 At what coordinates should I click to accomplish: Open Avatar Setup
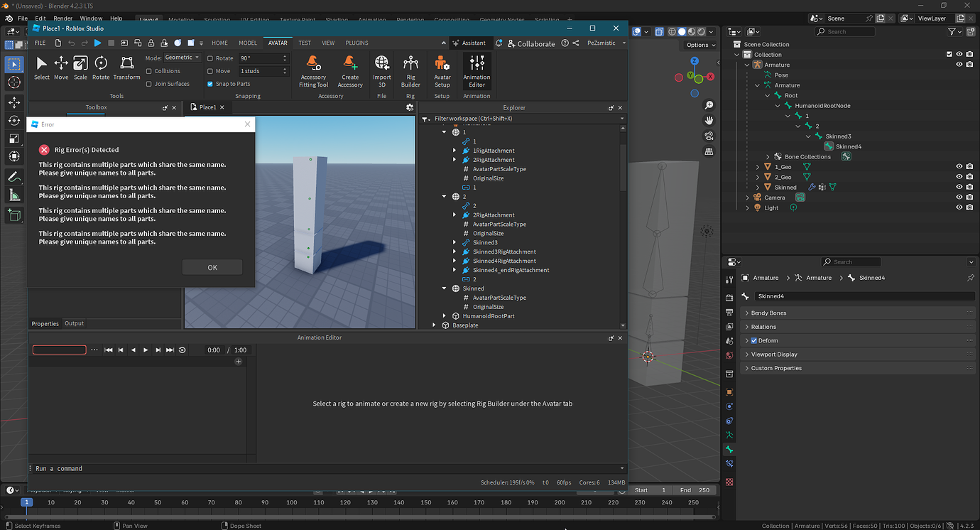[x=442, y=70]
